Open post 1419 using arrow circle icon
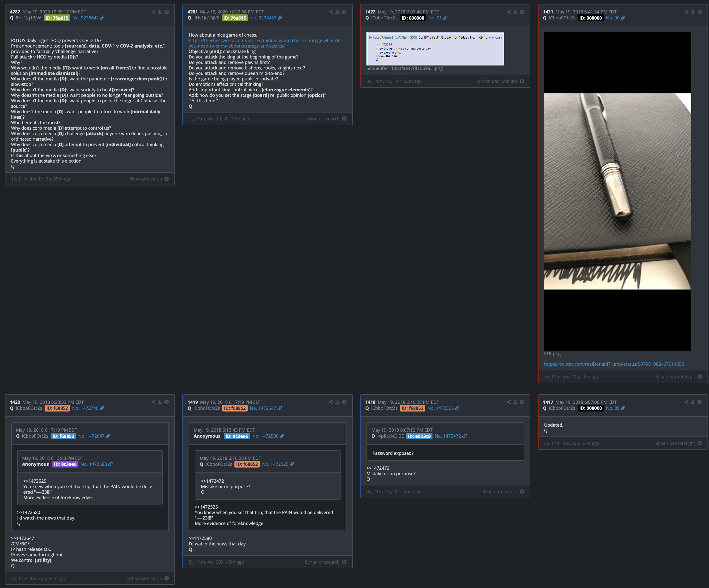This screenshot has width=709, height=588. [x=344, y=402]
